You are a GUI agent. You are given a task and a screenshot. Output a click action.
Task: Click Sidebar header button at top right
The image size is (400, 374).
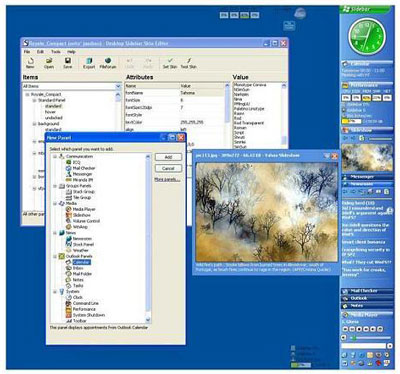click(365, 9)
